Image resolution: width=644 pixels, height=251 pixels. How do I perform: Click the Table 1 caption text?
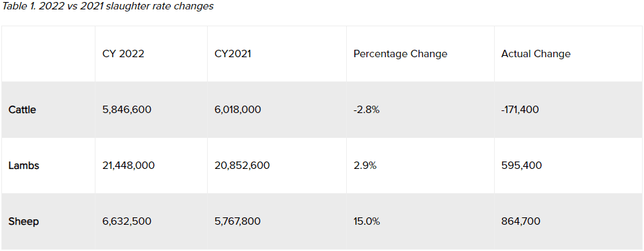pyautogui.click(x=108, y=7)
